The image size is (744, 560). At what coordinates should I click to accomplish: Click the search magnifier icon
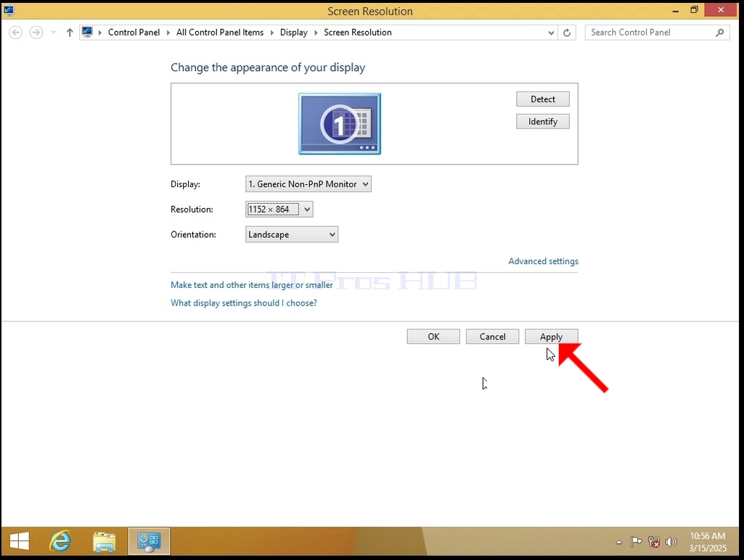coord(720,32)
